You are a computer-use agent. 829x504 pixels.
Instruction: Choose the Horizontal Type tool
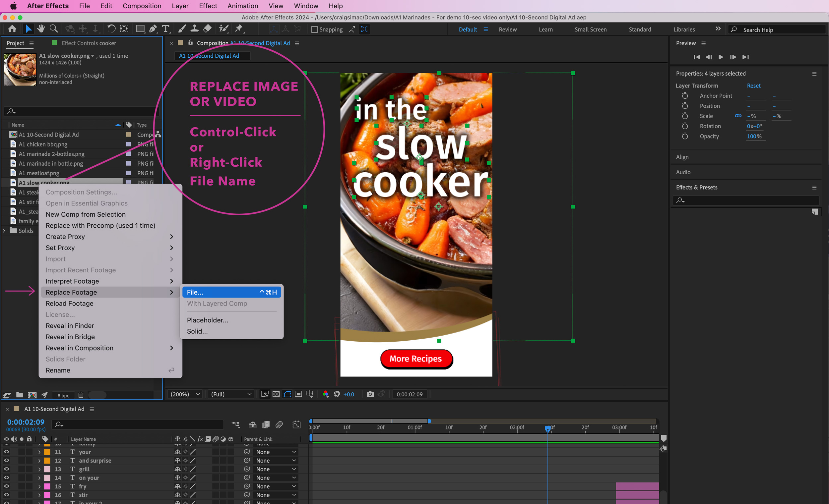166,28
